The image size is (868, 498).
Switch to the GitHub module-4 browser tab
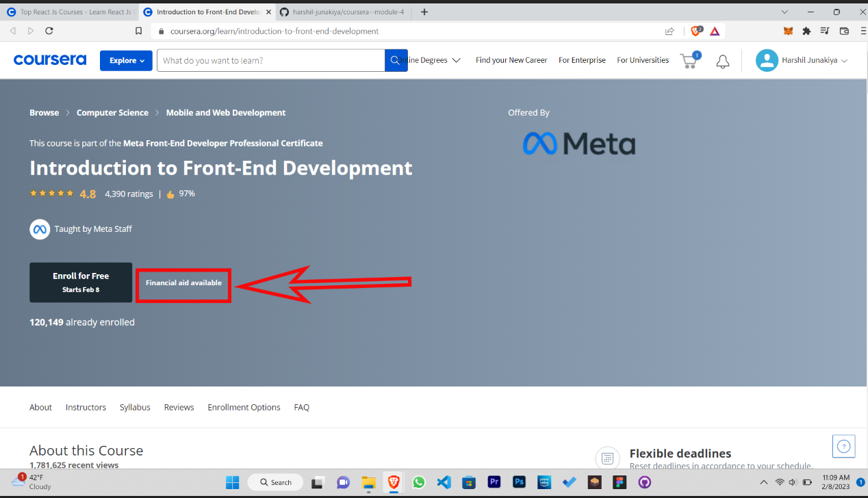(x=342, y=12)
